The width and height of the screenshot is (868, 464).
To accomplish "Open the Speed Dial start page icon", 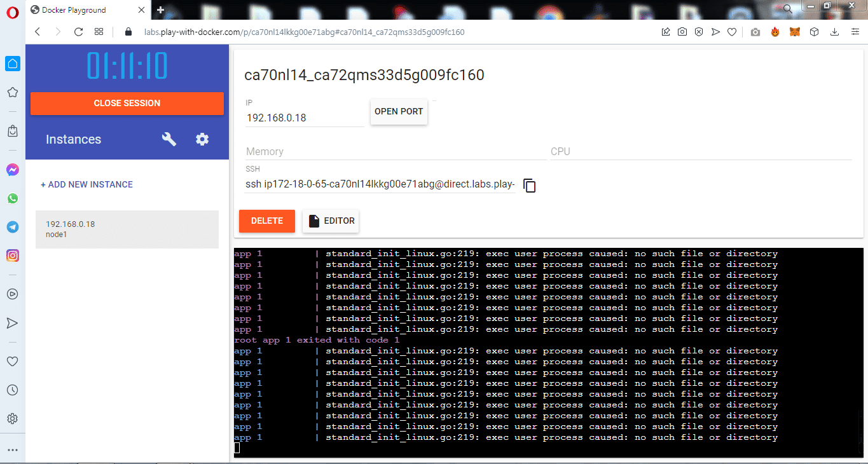I will (x=99, y=32).
